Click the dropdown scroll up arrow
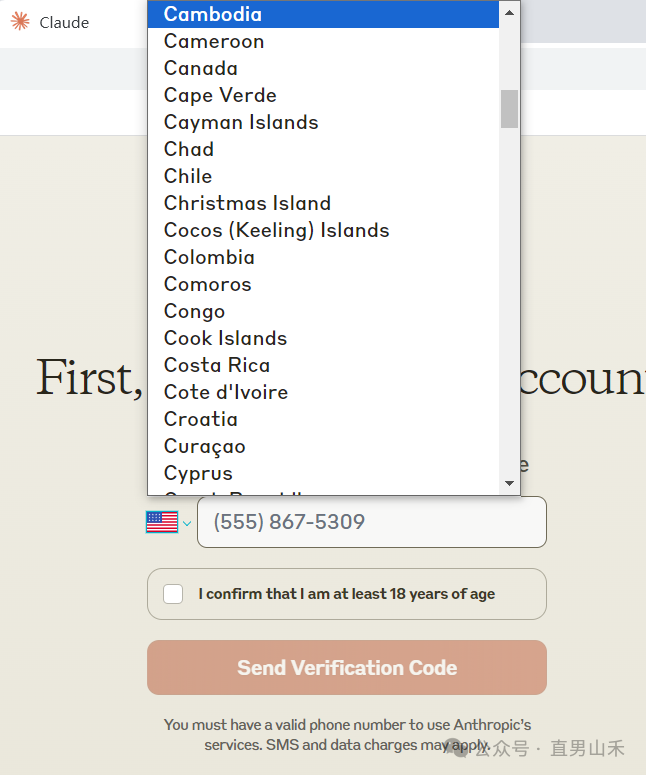Image resolution: width=646 pixels, height=775 pixels. point(510,12)
